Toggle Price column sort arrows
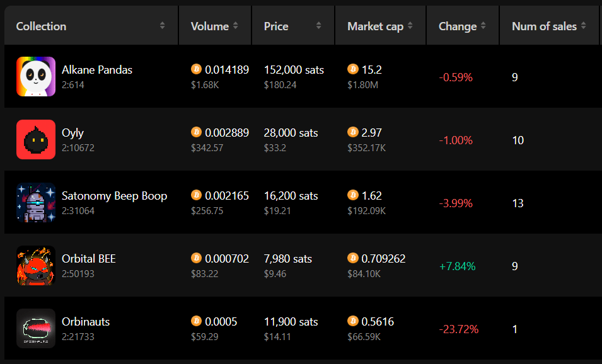The image size is (602, 364). [319, 26]
